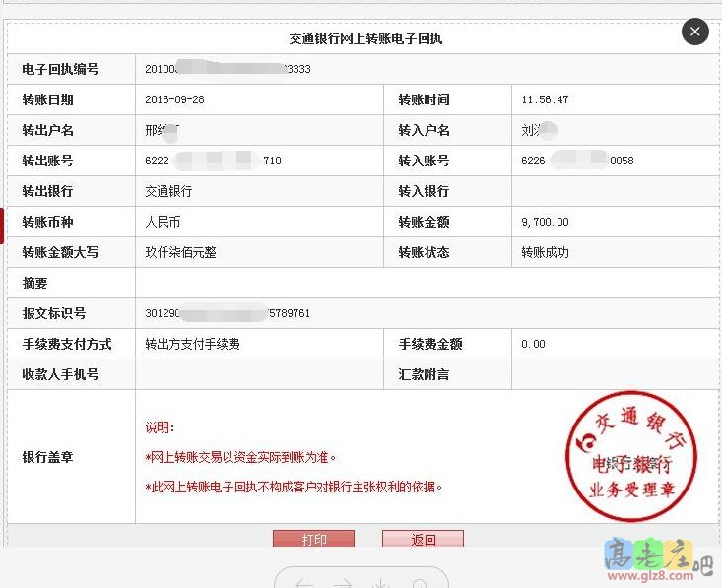
Task: Click the 网上转账交易以资金实际到账为准 note
Action: (x=240, y=457)
